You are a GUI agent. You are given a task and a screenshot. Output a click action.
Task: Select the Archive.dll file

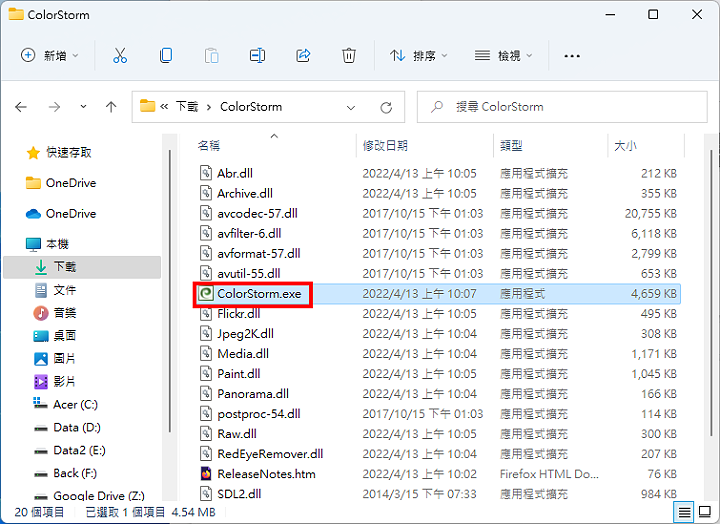245,193
